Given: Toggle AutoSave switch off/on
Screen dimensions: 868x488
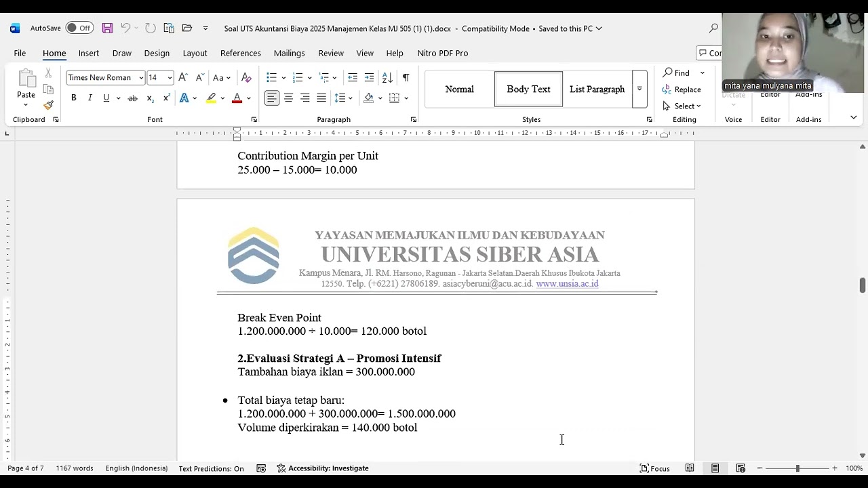Looking at the screenshot, I should click(79, 28).
